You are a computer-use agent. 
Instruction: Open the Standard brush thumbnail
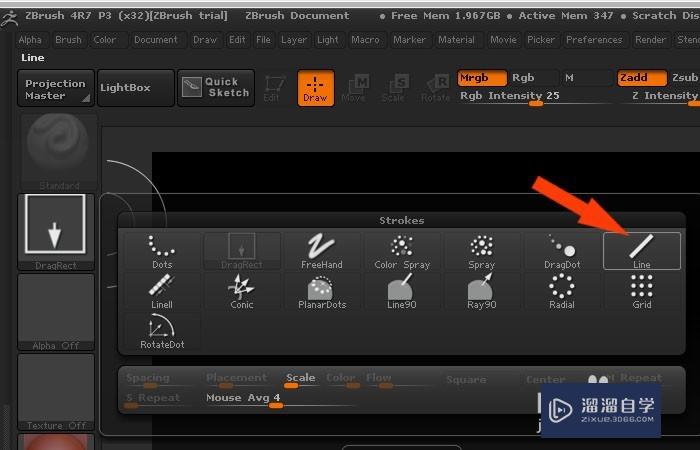tap(58, 152)
